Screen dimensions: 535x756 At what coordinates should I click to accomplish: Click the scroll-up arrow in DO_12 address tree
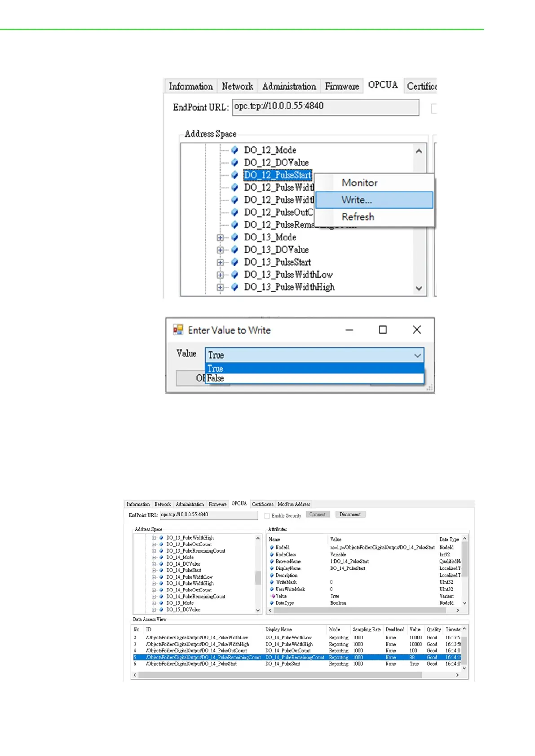click(419, 151)
